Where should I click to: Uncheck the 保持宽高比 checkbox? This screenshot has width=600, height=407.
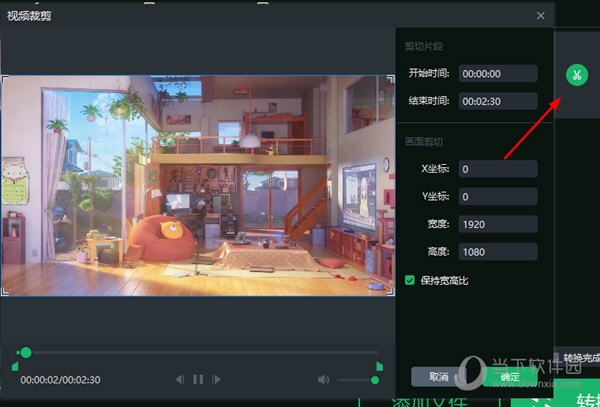pyautogui.click(x=409, y=280)
